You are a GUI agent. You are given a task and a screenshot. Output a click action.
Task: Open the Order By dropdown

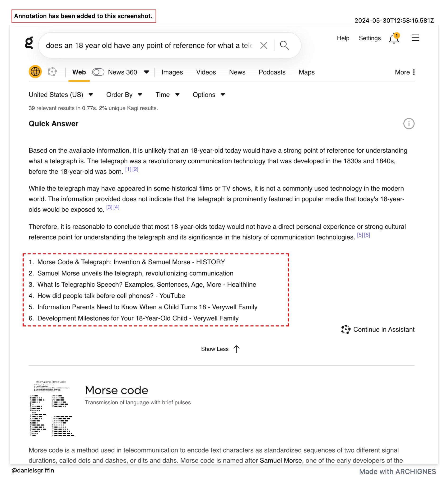click(x=124, y=94)
